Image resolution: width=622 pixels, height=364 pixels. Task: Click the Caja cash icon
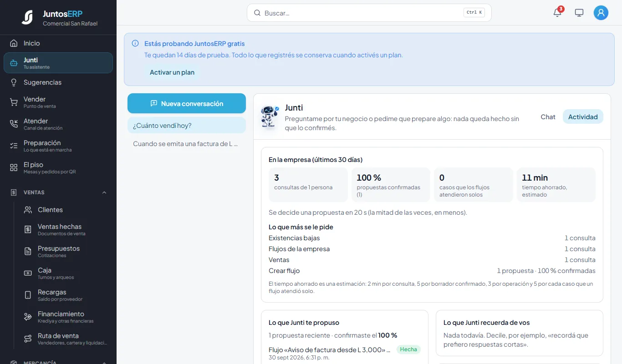pos(28,273)
